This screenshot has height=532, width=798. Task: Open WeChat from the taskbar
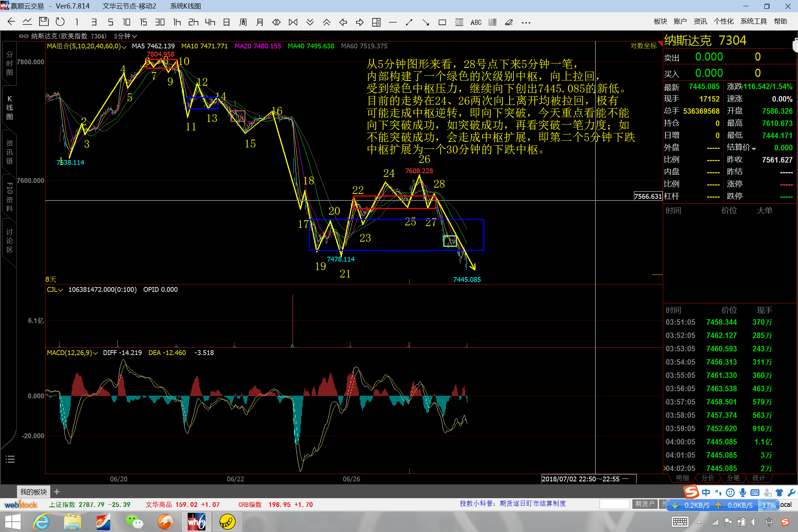point(134,522)
